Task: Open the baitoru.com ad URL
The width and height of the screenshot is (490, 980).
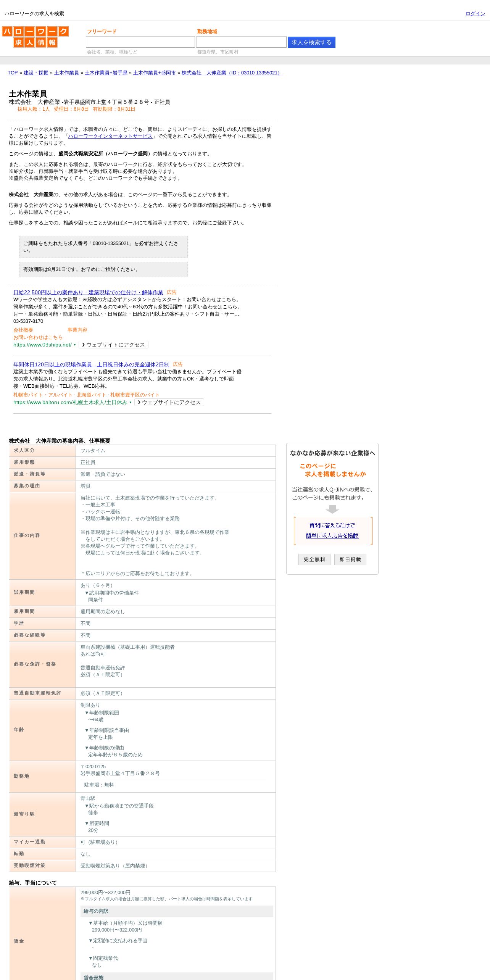Action: tap(70, 402)
